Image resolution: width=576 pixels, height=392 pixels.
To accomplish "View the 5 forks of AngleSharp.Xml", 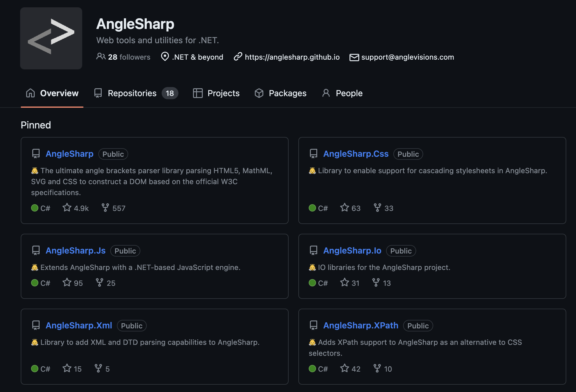I will click(x=102, y=369).
